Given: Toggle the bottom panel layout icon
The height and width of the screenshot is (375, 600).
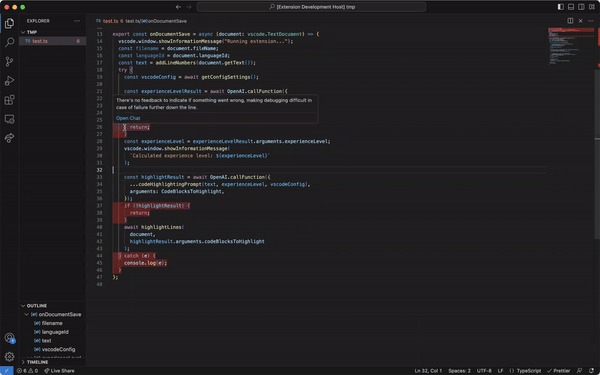Looking at the screenshot, I should (571, 7).
